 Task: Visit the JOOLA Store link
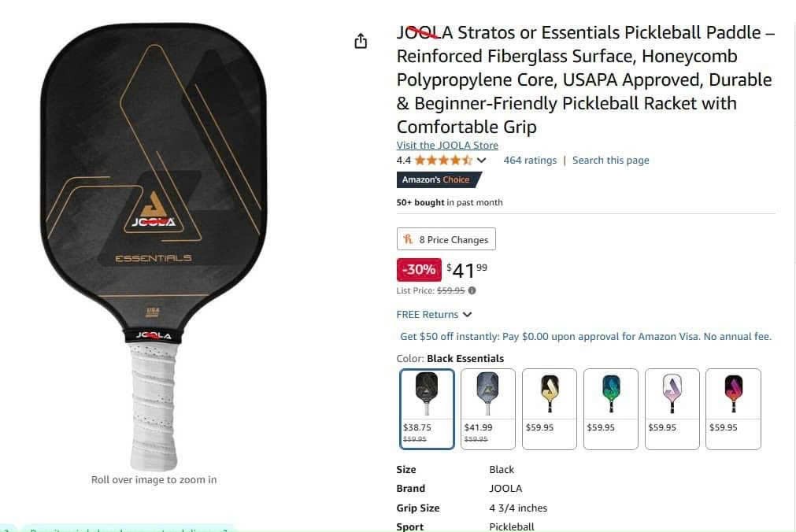pos(447,145)
